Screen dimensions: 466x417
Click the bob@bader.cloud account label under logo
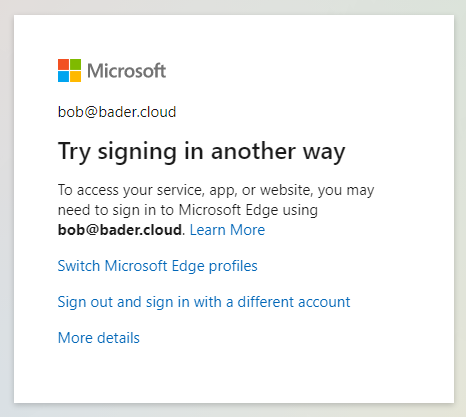point(117,112)
